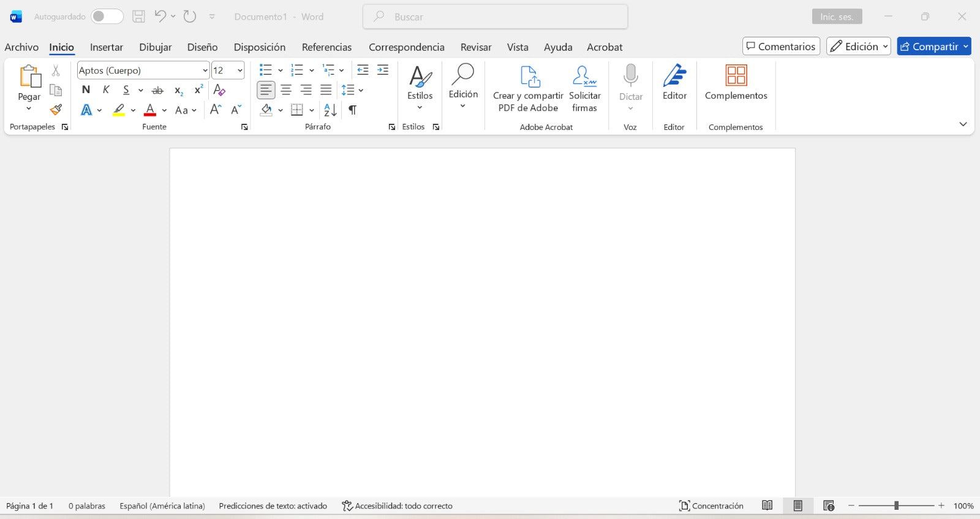This screenshot has width=980, height=519.
Task: Switch to the Diseño tab
Action: click(203, 47)
